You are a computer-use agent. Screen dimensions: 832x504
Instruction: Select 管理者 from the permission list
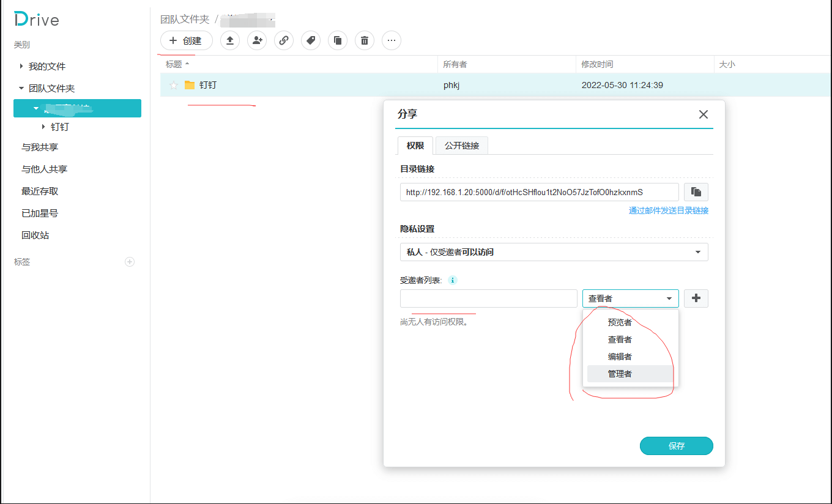point(620,374)
